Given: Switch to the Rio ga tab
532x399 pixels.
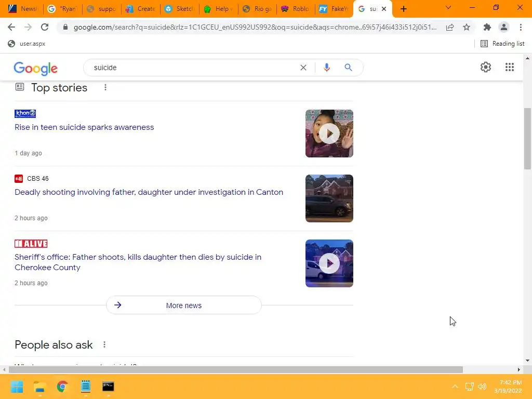Looking at the screenshot, I should click(258, 9).
